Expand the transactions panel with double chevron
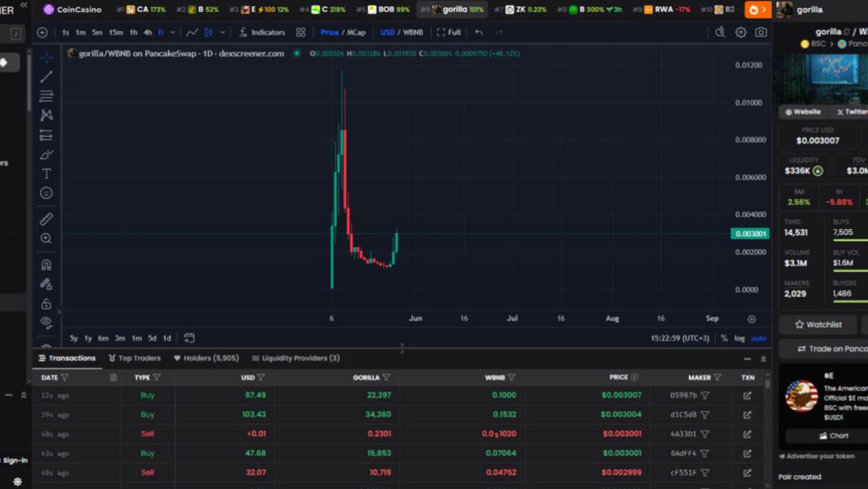The height and width of the screenshot is (489, 868). click(x=763, y=359)
